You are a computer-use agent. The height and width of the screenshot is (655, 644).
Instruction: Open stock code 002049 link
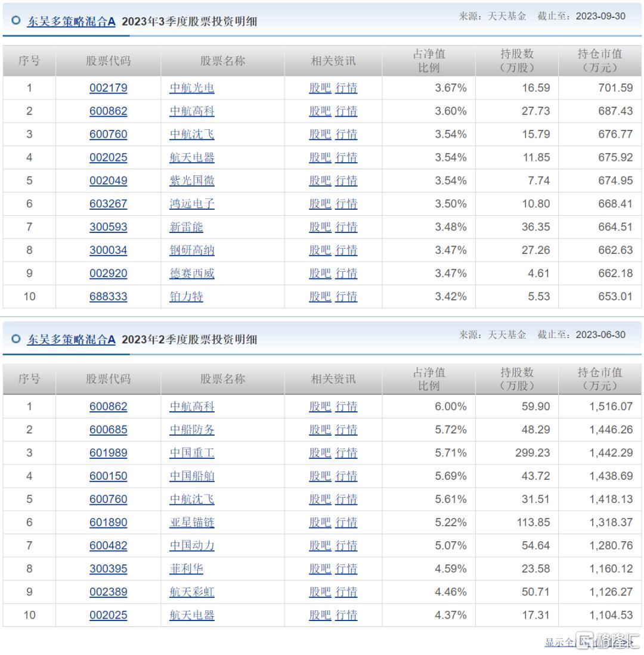click(109, 181)
